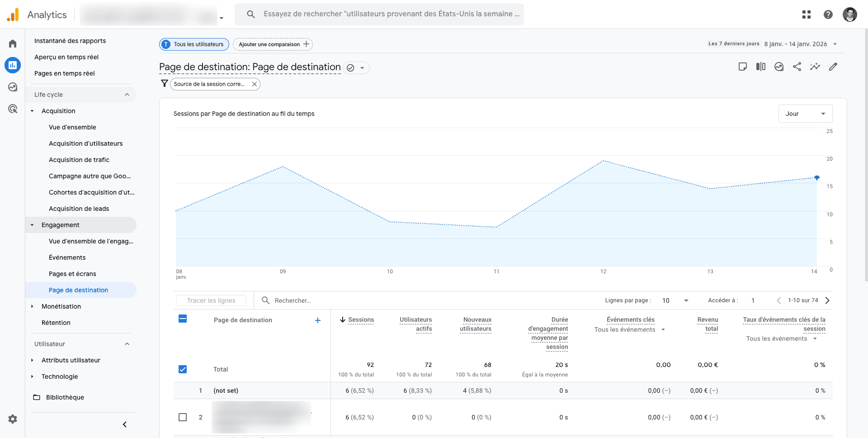This screenshot has width=868, height=438.
Task: Select the Reports icon in the sidebar
Action: coord(12,65)
